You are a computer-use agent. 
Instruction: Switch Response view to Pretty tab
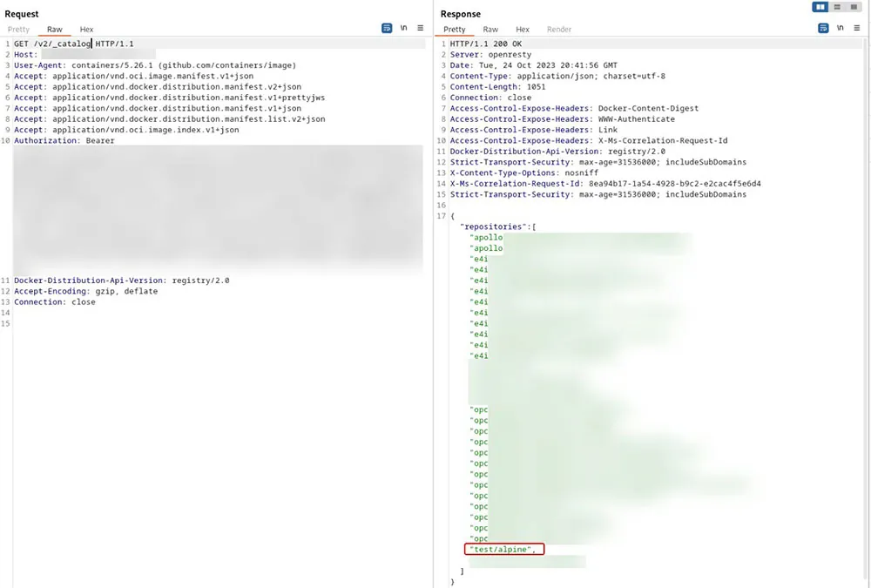coord(455,30)
